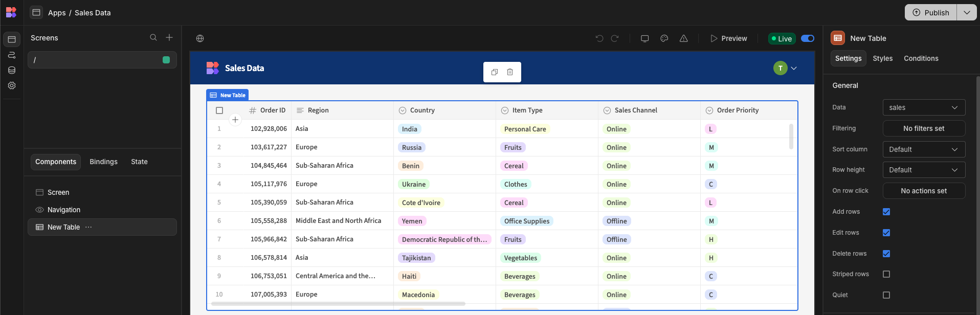980x315 pixels.
Task: Click the Preview button
Action: coord(728,38)
